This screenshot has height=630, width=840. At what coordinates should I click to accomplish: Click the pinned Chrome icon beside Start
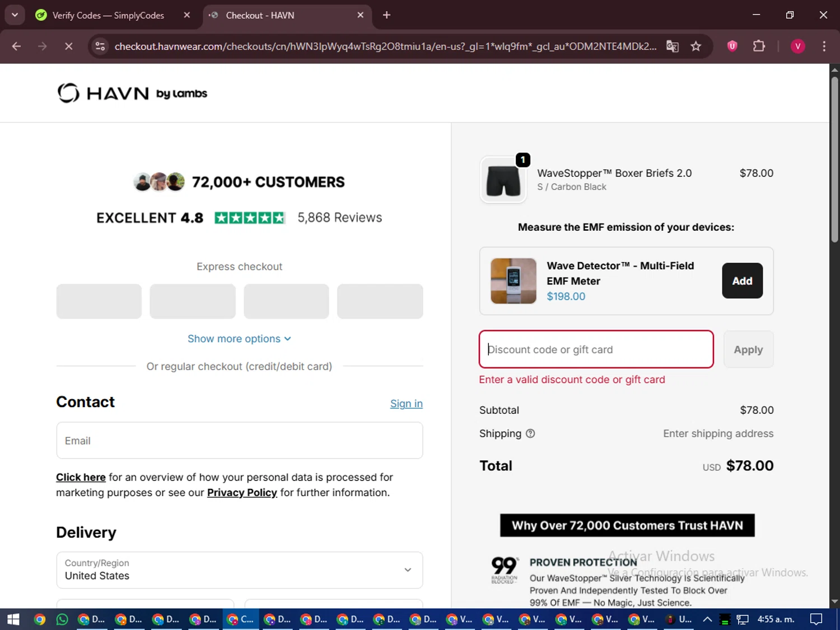click(39, 619)
